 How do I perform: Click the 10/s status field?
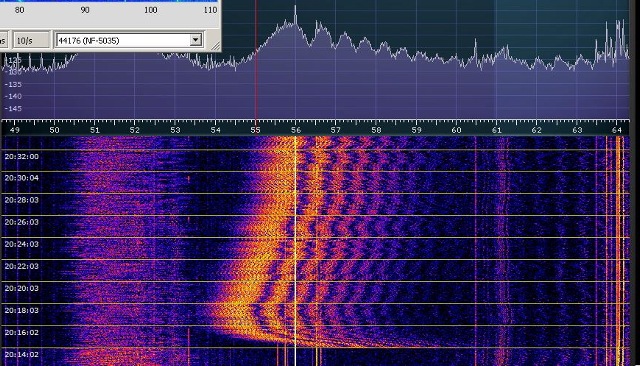coord(31,40)
